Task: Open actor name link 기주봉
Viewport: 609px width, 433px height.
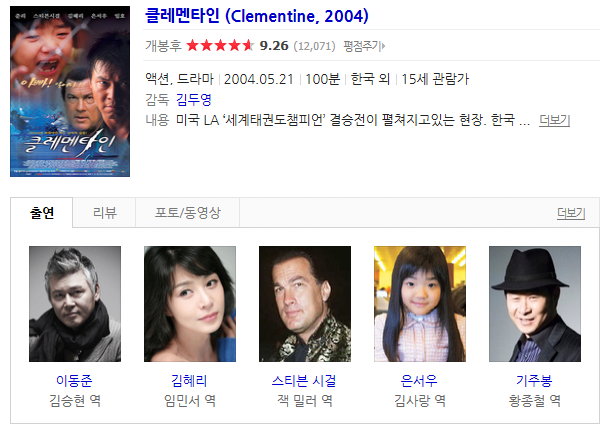Action: pyautogui.click(x=534, y=381)
